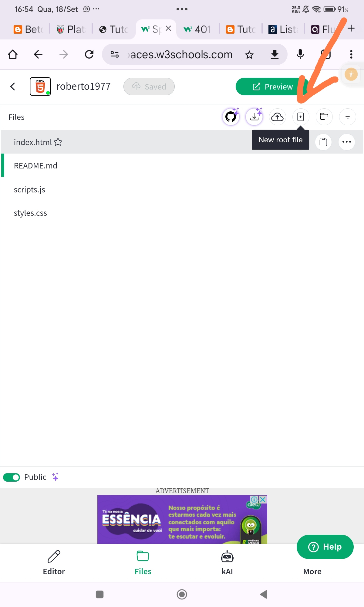Switch to the 401 browser tab
This screenshot has width=364, height=607.
[197, 29]
